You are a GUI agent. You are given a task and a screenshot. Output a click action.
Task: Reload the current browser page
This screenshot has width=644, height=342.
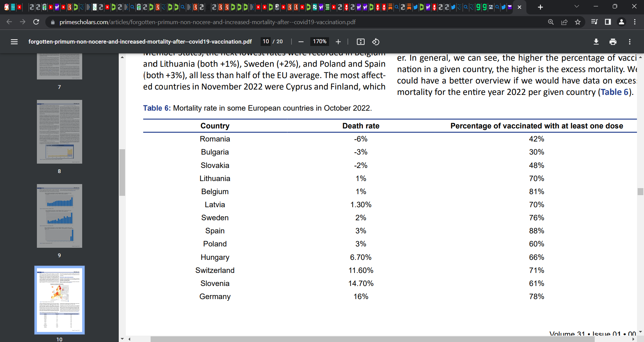pyautogui.click(x=36, y=22)
